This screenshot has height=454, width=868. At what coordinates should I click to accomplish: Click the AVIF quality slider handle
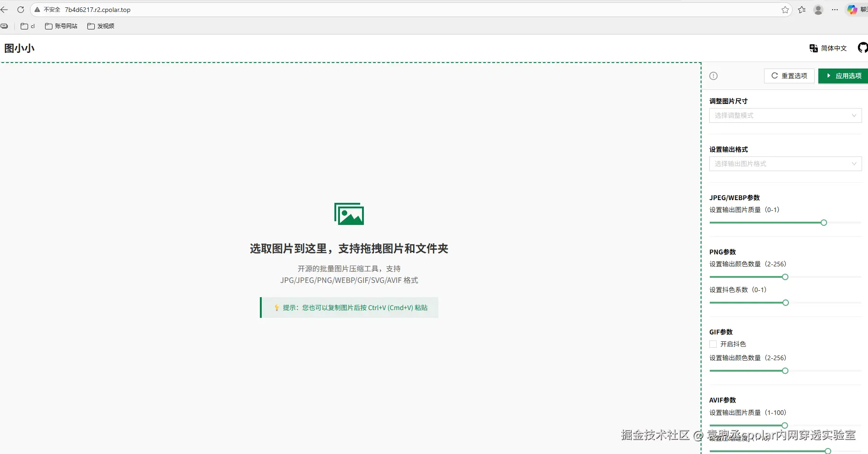[785, 425]
